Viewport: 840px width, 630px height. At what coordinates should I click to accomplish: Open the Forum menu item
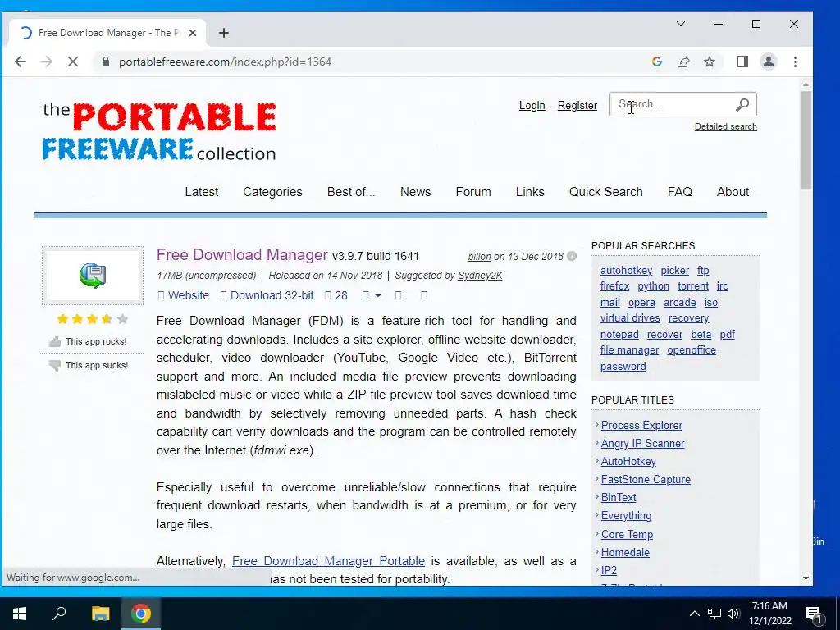473,192
